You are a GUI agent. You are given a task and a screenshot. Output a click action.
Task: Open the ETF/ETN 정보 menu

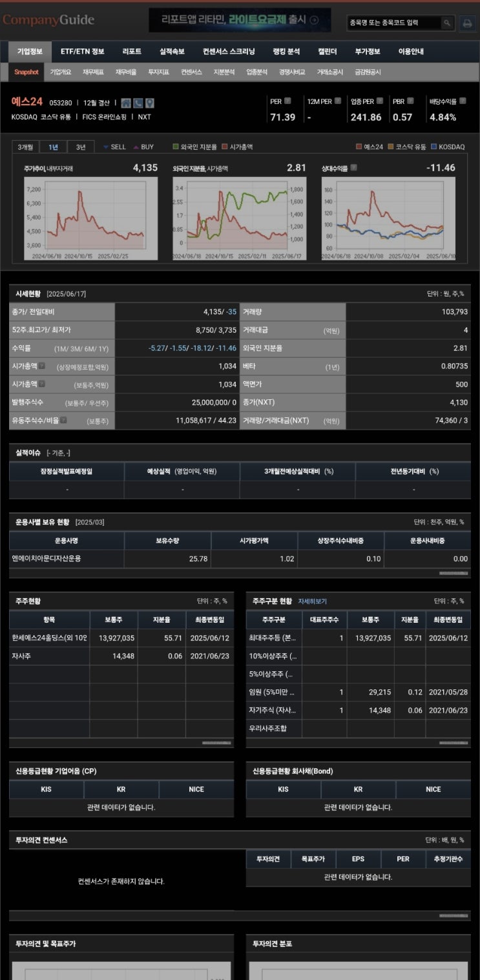pyautogui.click(x=83, y=51)
